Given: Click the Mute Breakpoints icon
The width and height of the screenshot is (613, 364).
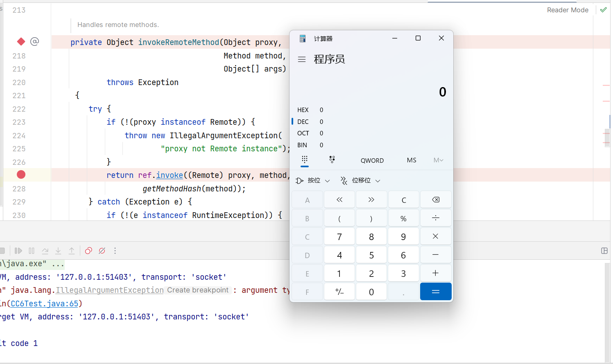Looking at the screenshot, I should click(x=102, y=251).
